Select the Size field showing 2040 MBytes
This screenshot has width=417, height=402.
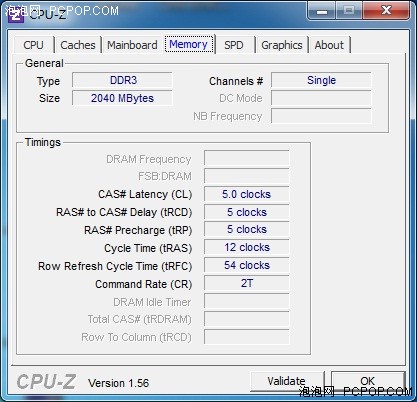[122, 98]
